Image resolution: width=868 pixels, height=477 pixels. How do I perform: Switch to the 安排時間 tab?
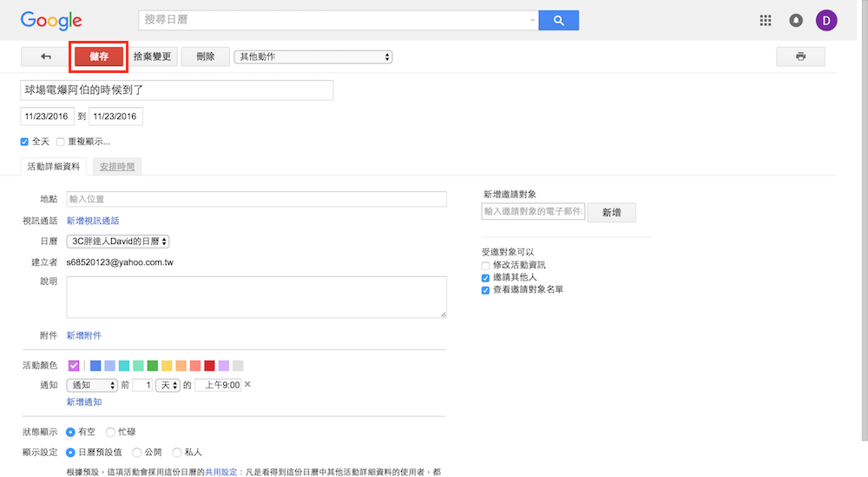(117, 167)
